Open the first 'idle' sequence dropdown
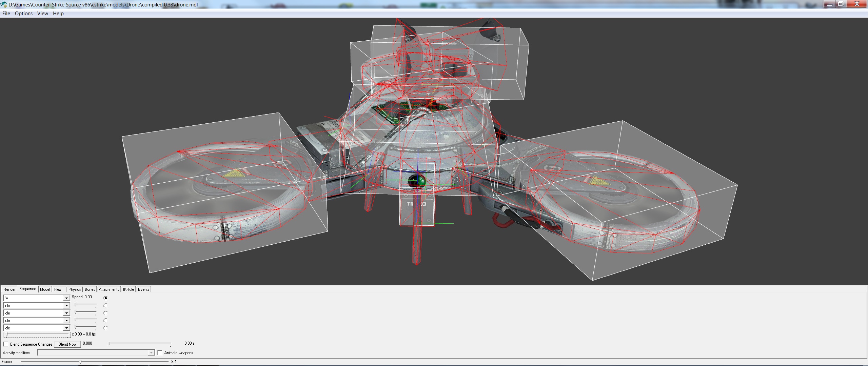 click(x=37, y=306)
